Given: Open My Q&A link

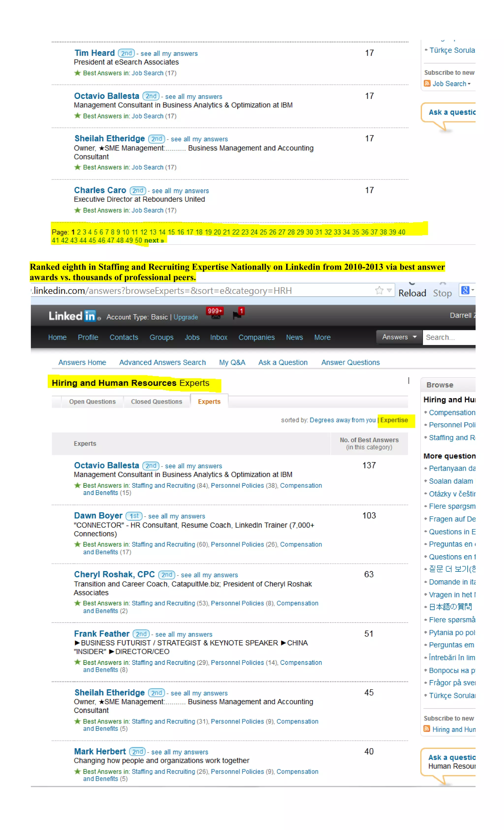Looking at the screenshot, I should (x=232, y=362).
